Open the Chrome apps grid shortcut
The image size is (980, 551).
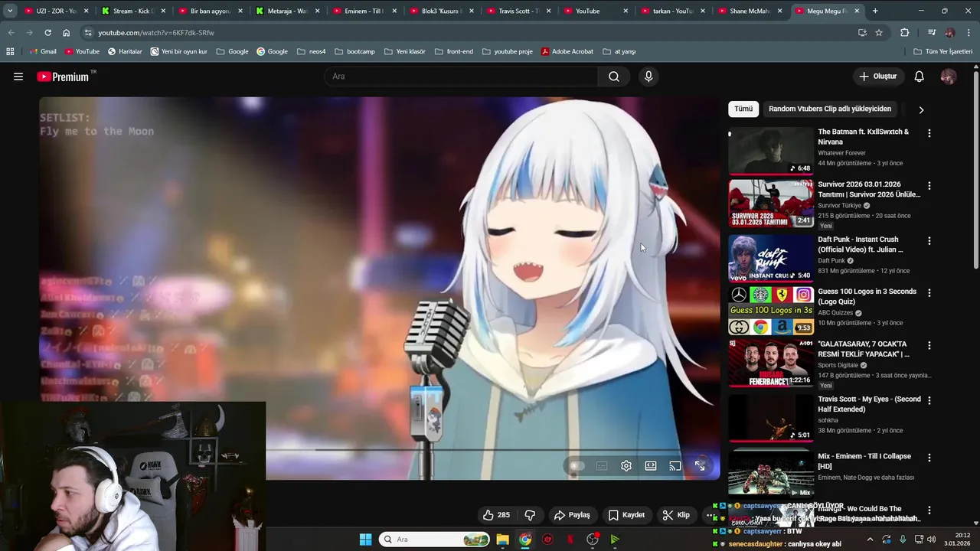10,51
